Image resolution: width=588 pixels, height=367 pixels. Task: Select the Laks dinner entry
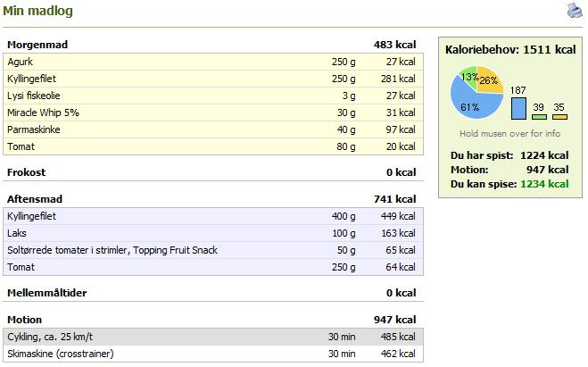pyautogui.click(x=213, y=233)
